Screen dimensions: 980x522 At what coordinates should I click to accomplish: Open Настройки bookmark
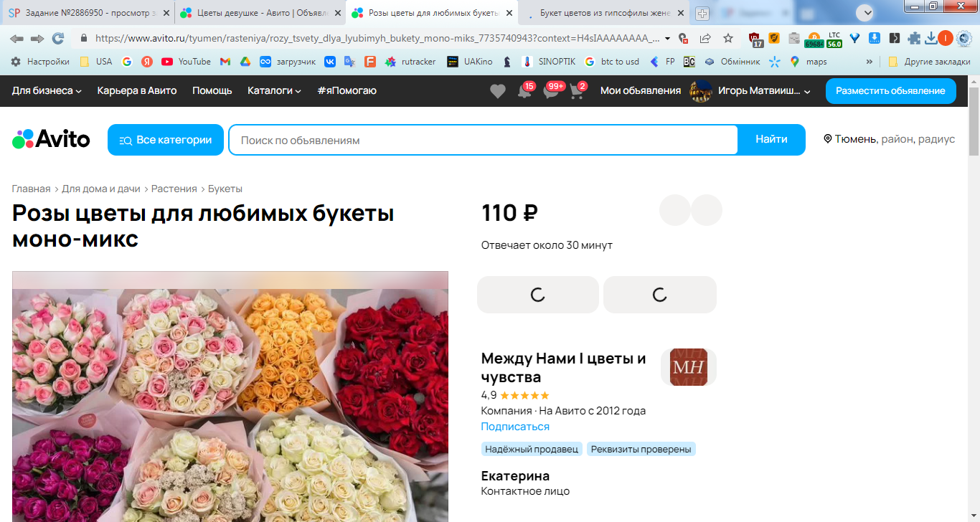click(40, 62)
